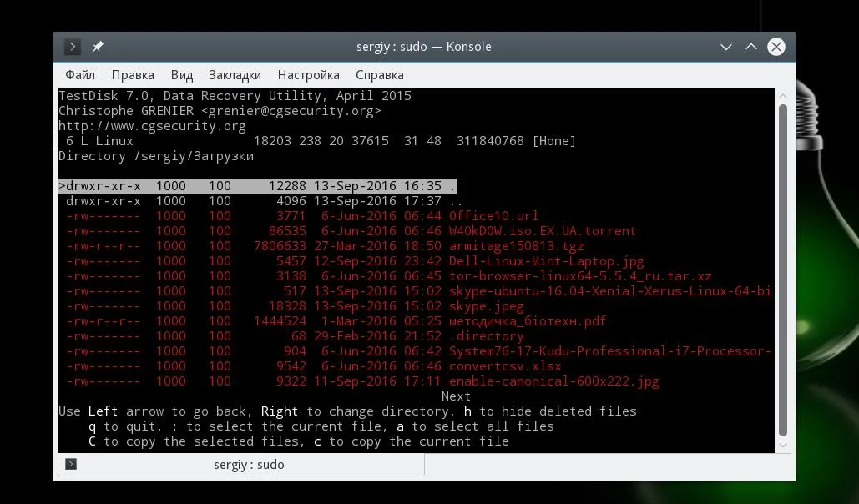Viewport: 859px width, 504px height.
Task: Open the Файл menu
Action: click(x=80, y=75)
